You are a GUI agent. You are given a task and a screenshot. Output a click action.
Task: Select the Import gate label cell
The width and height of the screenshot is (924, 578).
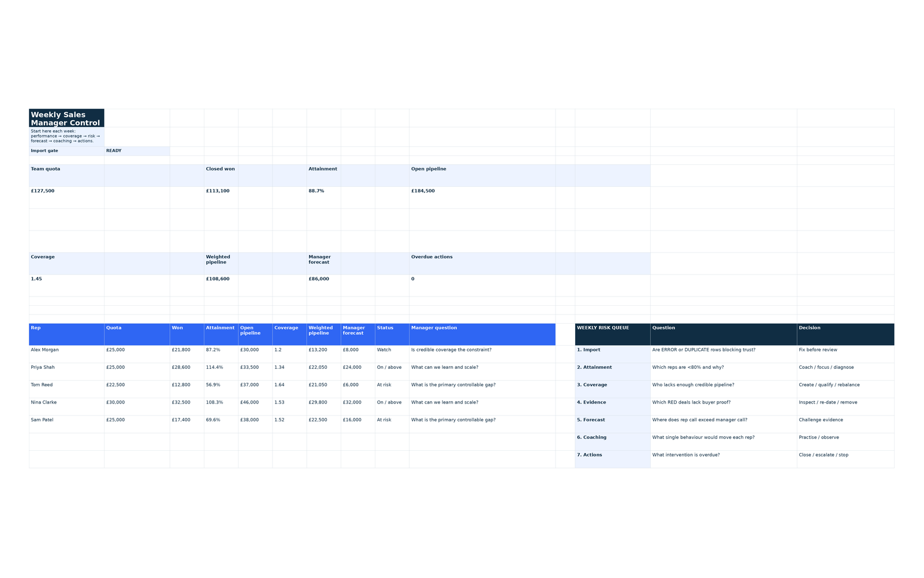(66, 151)
